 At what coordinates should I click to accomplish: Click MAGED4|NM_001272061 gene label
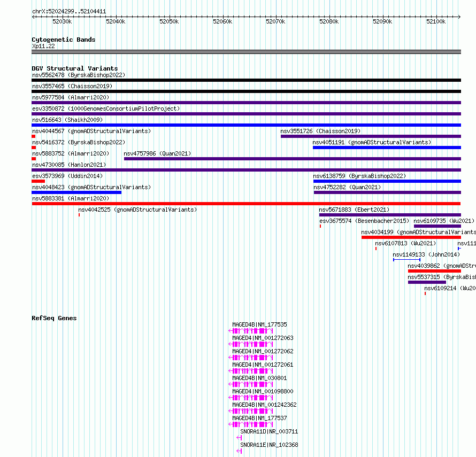[x=263, y=365]
